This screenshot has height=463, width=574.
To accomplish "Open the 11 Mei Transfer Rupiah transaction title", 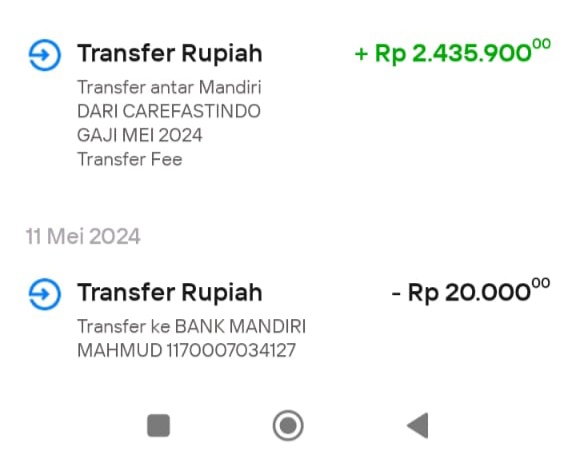I will click(x=169, y=292).
